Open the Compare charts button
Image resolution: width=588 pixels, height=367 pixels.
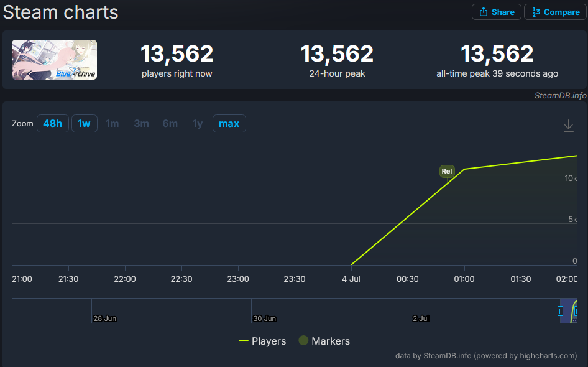point(556,12)
